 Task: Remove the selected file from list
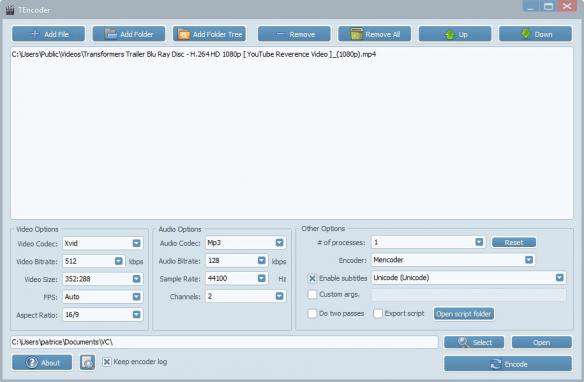(x=294, y=34)
